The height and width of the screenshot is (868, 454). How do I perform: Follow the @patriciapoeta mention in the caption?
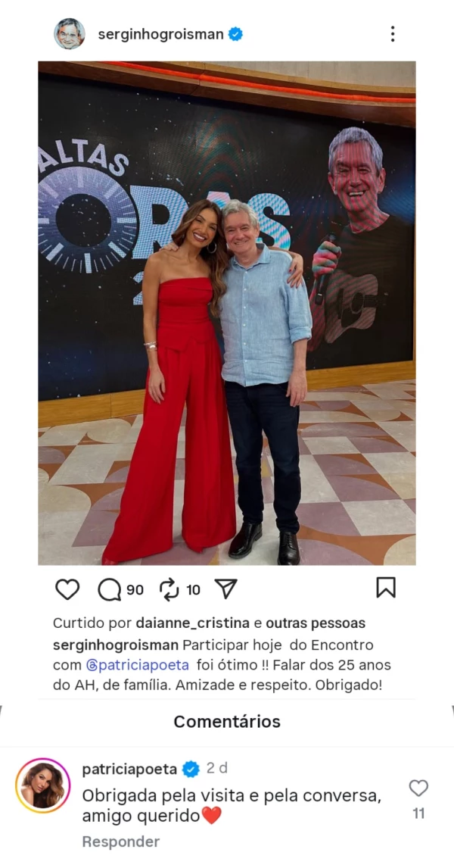(x=138, y=664)
